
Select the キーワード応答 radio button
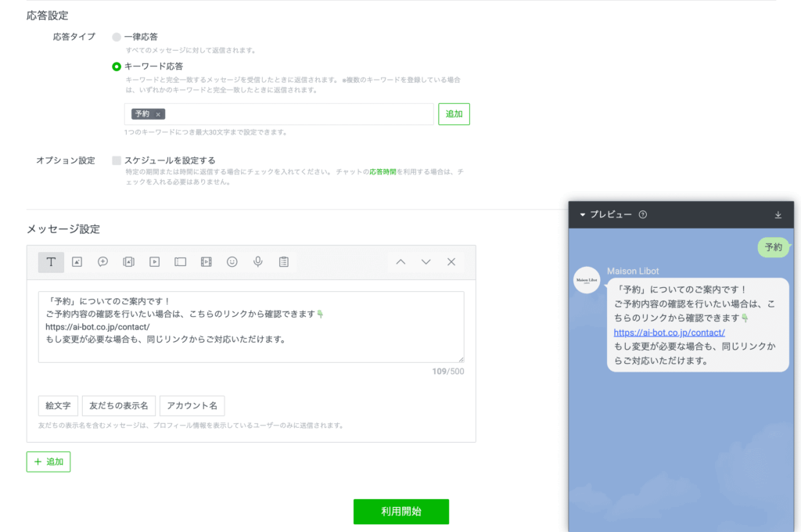point(117,66)
